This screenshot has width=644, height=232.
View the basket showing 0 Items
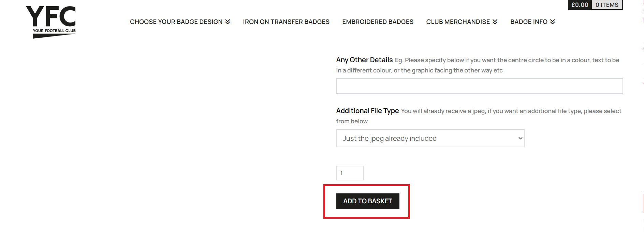tap(607, 5)
